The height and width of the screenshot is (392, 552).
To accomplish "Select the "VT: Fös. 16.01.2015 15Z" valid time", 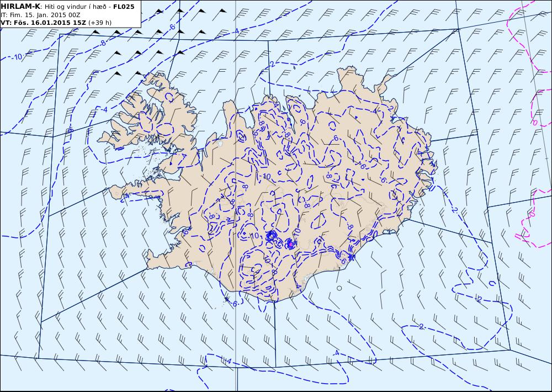I will coord(43,23).
